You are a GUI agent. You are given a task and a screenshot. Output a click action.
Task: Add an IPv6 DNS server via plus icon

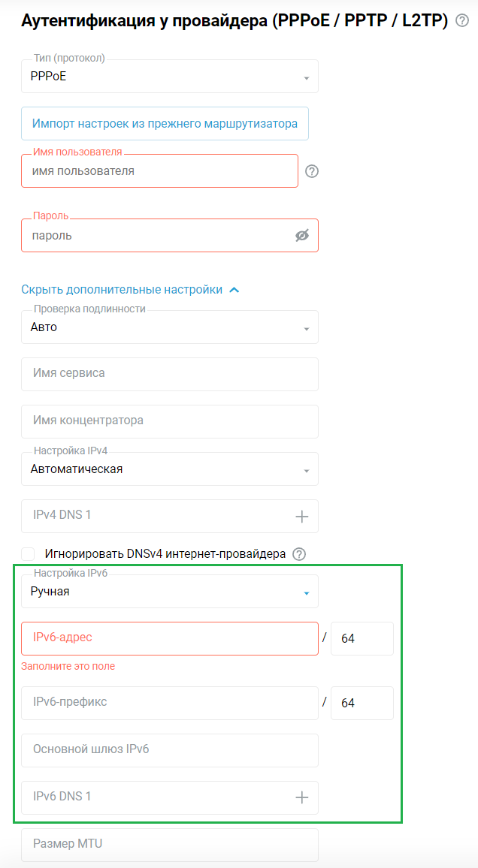click(x=303, y=797)
